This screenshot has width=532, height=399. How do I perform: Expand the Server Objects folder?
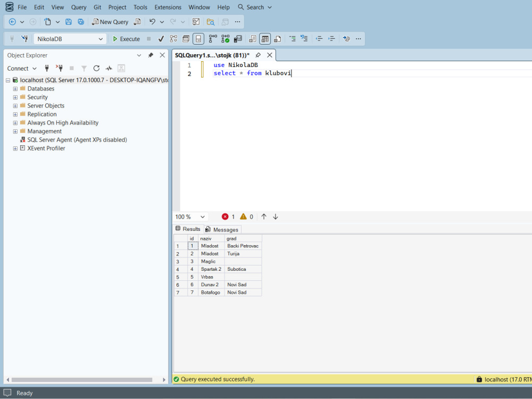(15, 106)
